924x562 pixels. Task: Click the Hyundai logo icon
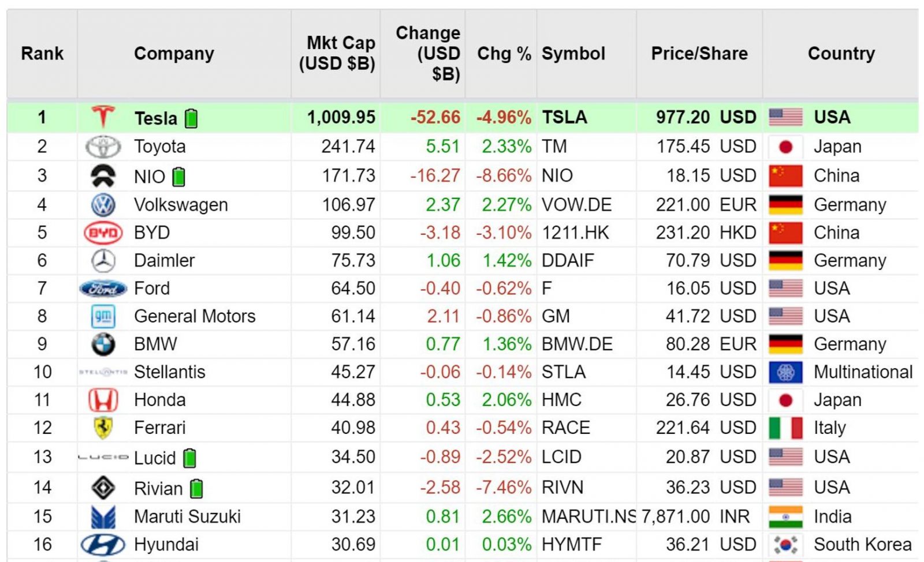tap(103, 545)
